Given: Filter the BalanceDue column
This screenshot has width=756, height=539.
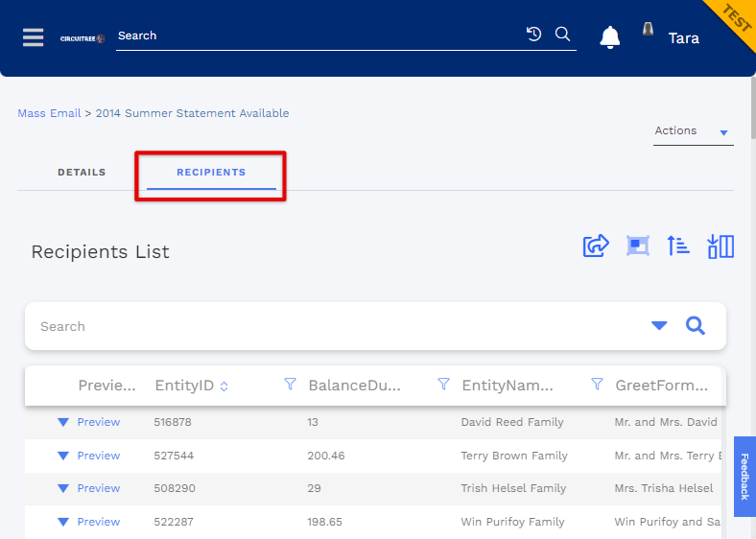Looking at the screenshot, I should coord(443,384).
